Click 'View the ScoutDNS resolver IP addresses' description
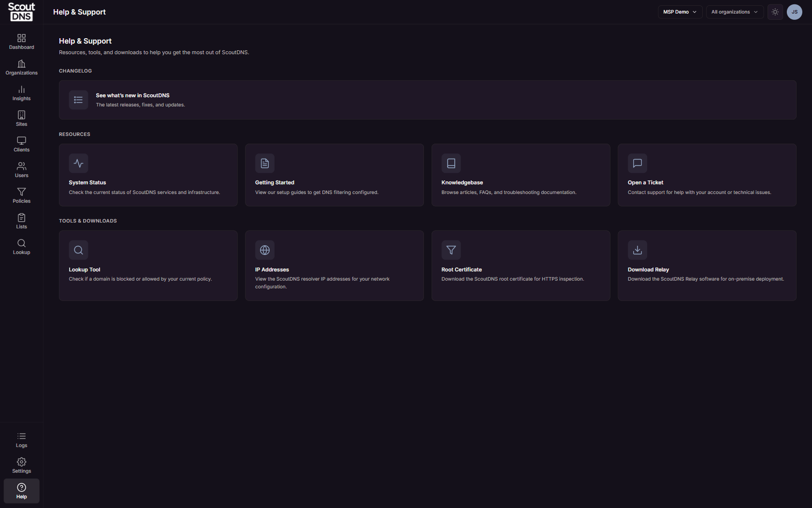Image resolution: width=812 pixels, height=508 pixels. pyautogui.click(x=322, y=283)
